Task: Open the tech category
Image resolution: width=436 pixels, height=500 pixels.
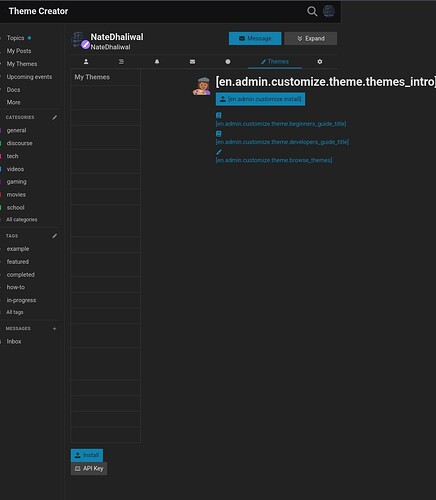Action: click(12, 156)
